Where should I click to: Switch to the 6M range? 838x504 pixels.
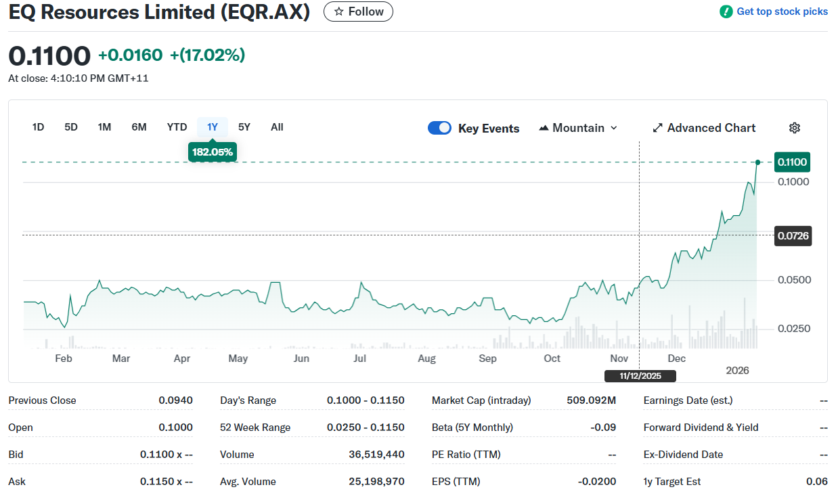point(139,127)
